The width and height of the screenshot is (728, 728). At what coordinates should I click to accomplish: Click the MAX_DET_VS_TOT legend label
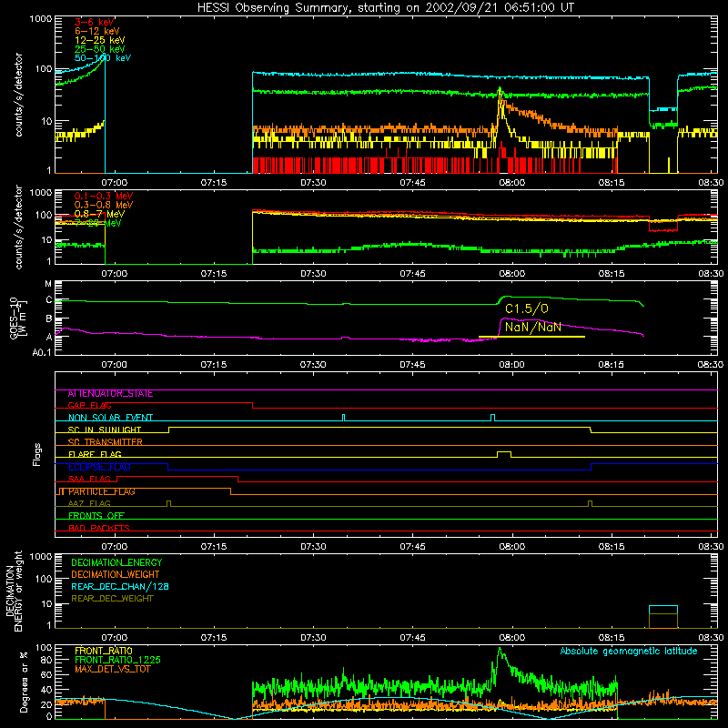coord(112,669)
